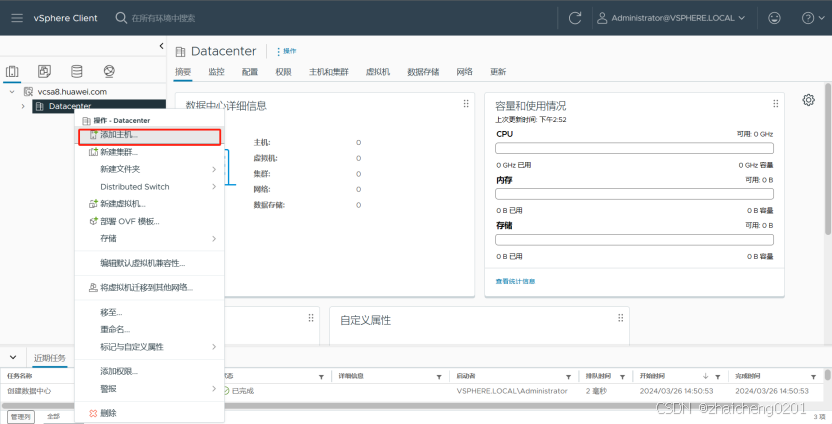832x424 pixels.
Task: Choose 重命名 in the context menu
Action: 150,330
